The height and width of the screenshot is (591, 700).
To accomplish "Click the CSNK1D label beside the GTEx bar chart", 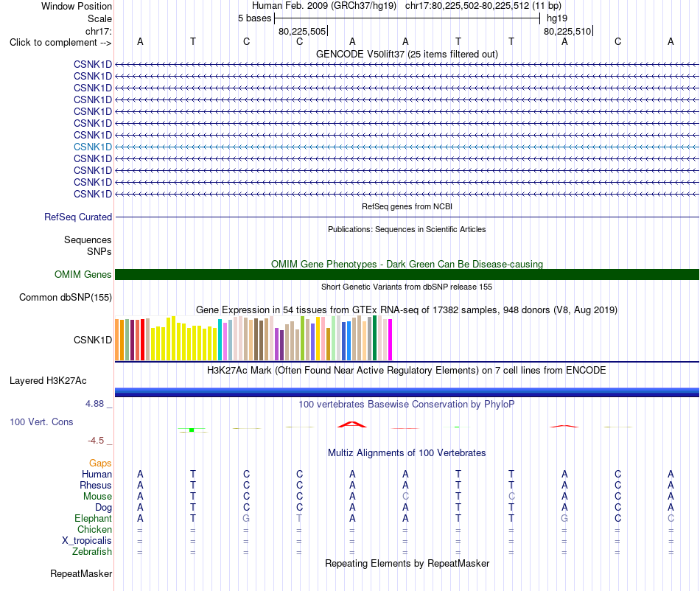I will click(x=92, y=340).
